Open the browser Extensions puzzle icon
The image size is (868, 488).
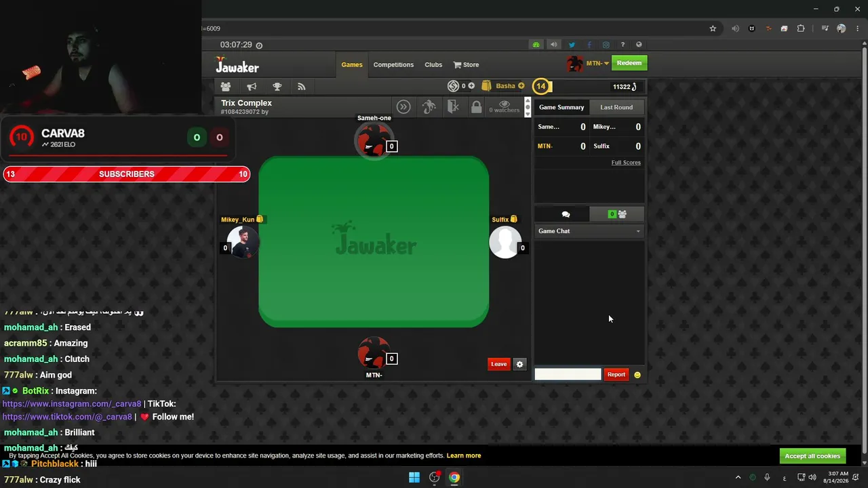point(801,28)
